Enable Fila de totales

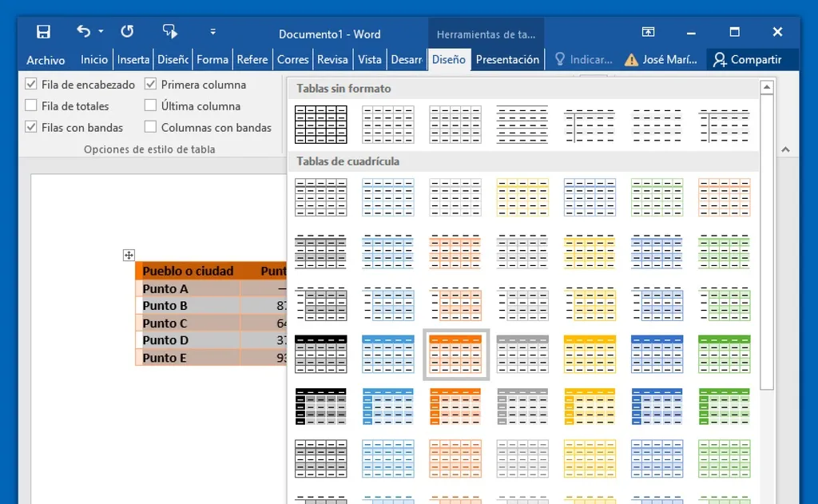pyautogui.click(x=30, y=105)
